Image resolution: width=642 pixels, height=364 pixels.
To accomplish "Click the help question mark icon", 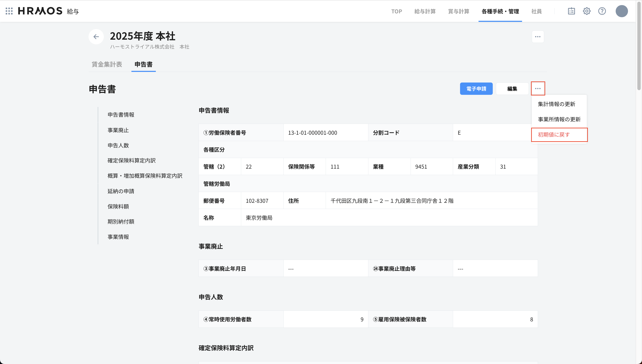I will point(602,11).
